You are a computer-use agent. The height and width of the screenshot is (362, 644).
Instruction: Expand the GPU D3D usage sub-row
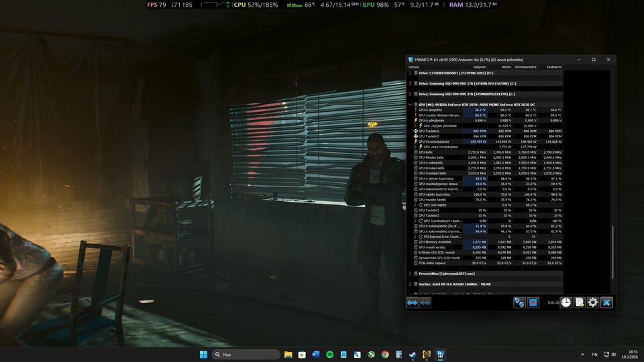tap(415, 205)
